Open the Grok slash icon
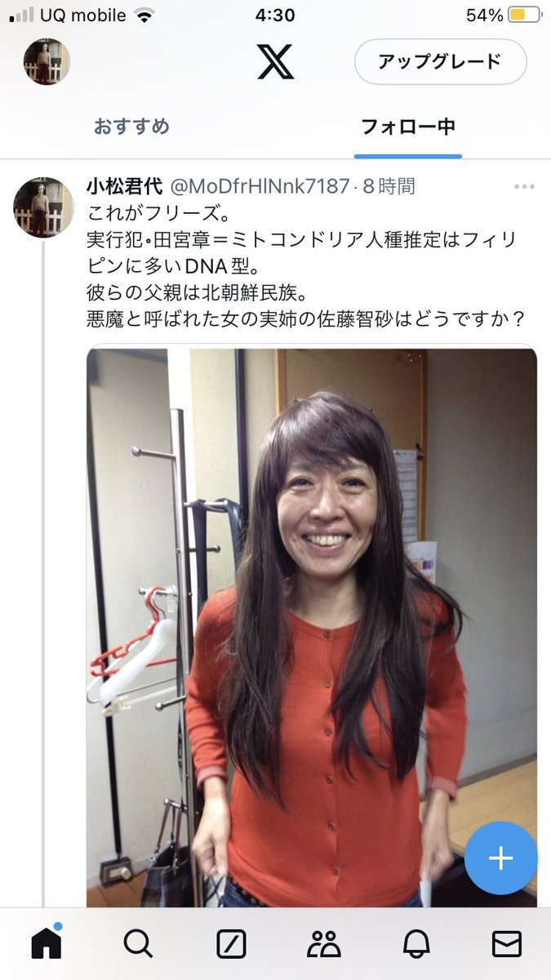Image resolution: width=551 pixels, height=980 pixels. (231, 944)
